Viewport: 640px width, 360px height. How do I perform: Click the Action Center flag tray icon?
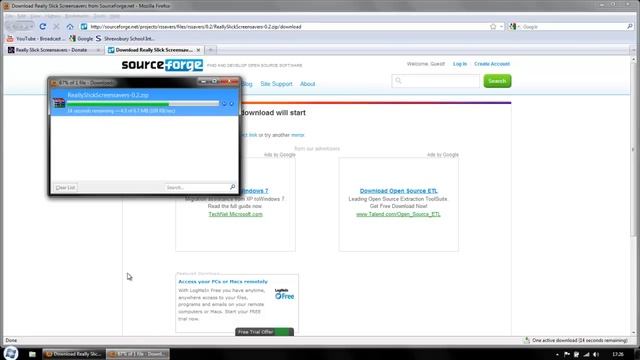click(x=567, y=354)
